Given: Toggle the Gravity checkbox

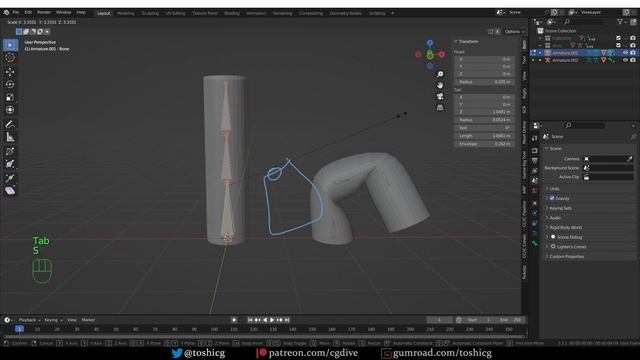Looking at the screenshot, I should click(552, 198).
